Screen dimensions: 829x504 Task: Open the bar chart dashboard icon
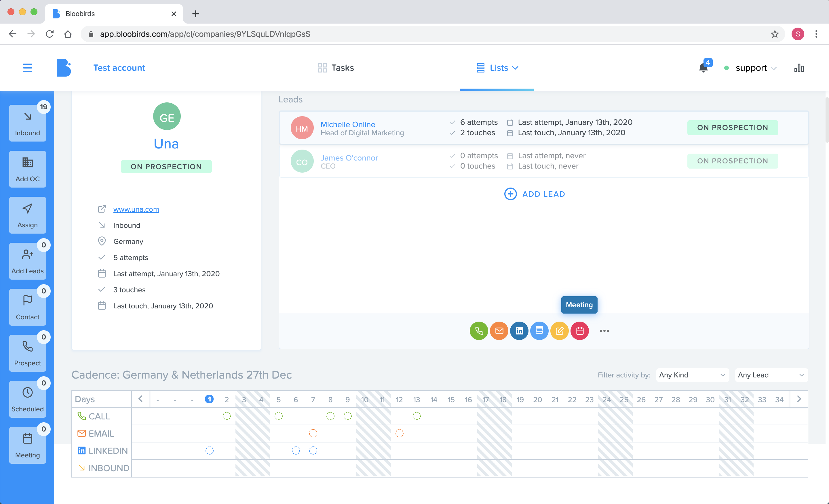[x=799, y=68]
